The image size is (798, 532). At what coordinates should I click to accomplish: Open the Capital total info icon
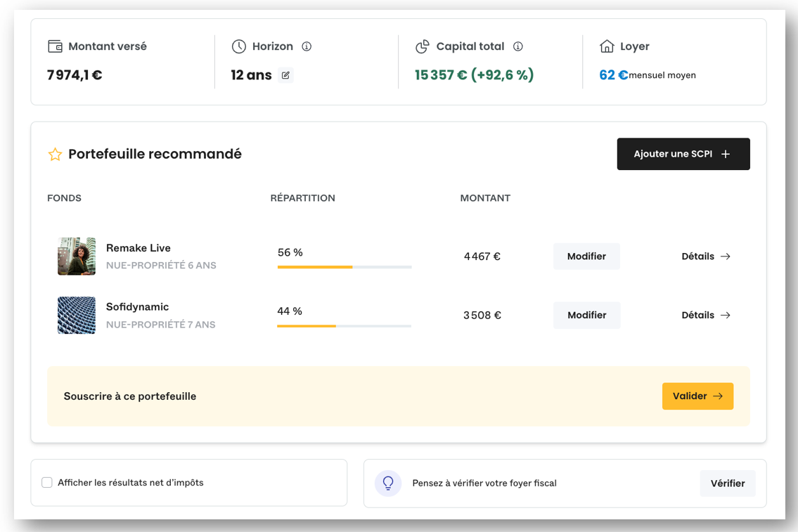point(518,46)
